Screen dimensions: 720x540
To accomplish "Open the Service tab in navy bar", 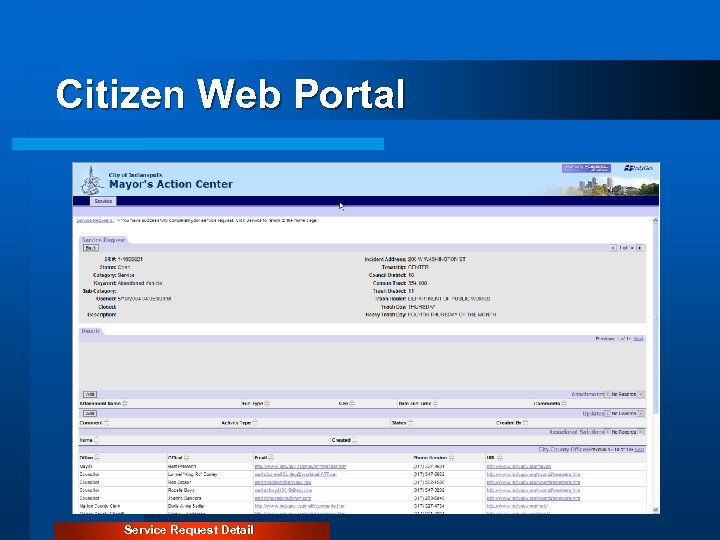I will 103,201.
